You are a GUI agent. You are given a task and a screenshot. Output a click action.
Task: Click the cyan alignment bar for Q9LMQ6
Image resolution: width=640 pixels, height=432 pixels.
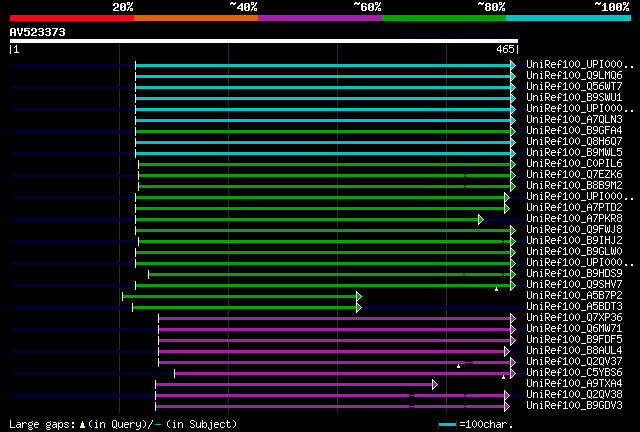[x=323, y=77]
